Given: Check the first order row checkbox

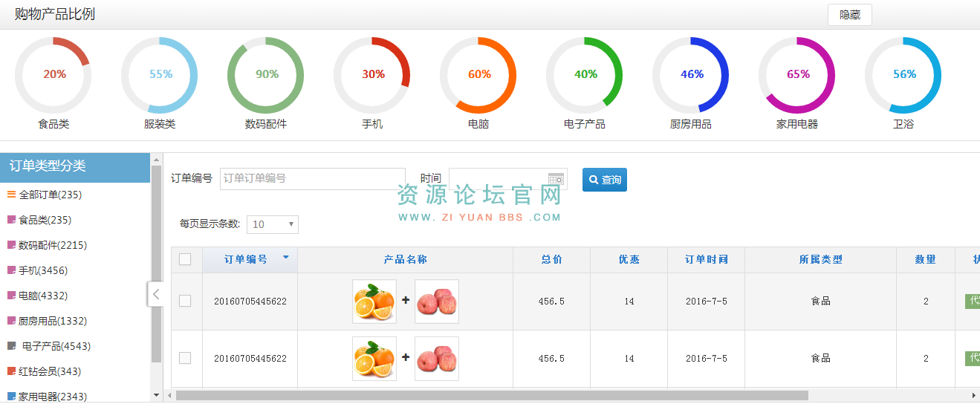Looking at the screenshot, I should 185,301.
